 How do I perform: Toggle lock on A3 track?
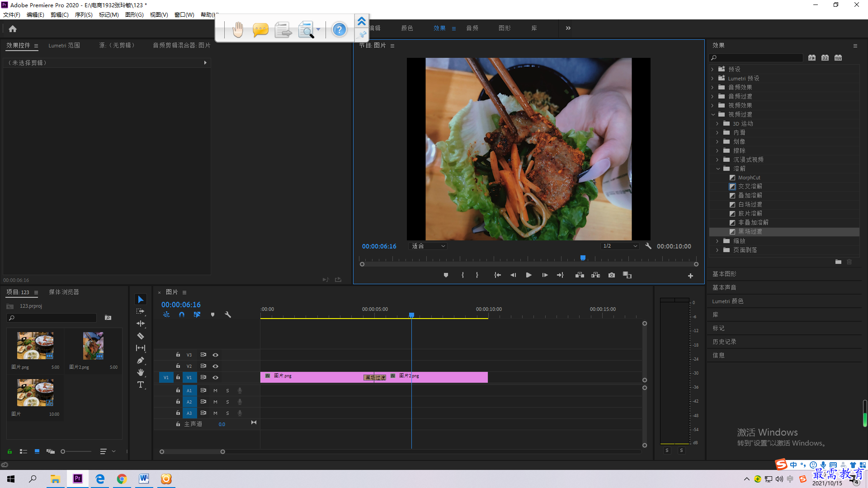(x=178, y=413)
